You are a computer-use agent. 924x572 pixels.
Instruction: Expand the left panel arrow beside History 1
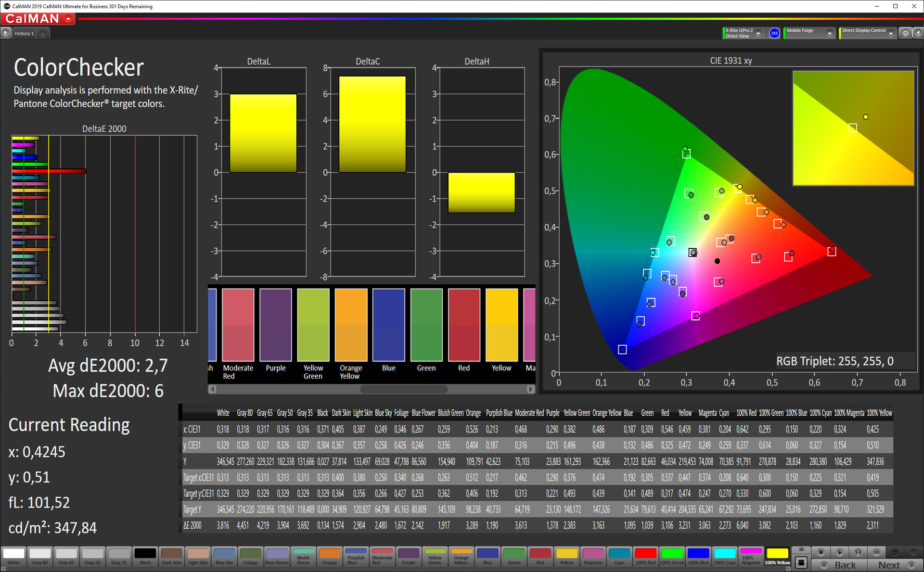click(x=6, y=33)
